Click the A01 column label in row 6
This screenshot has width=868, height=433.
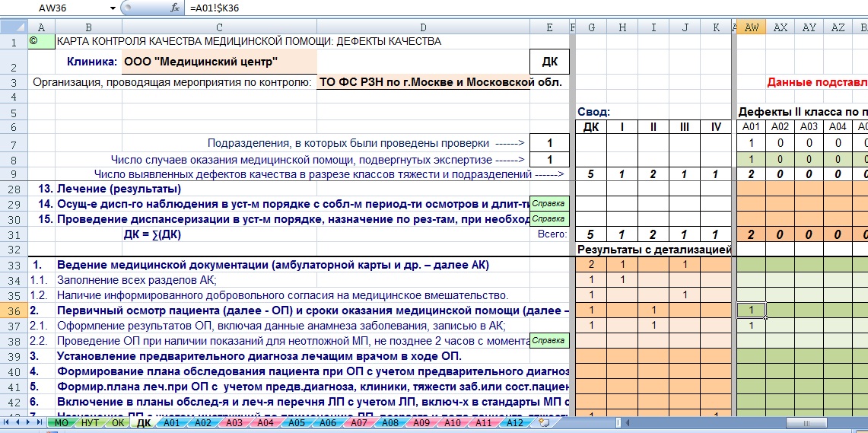click(751, 127)
